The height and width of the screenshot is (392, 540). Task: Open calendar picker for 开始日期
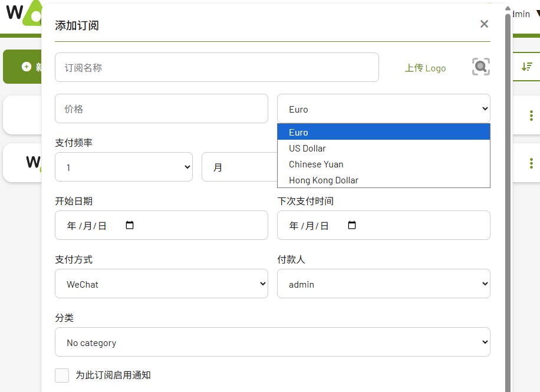(130, 225)
